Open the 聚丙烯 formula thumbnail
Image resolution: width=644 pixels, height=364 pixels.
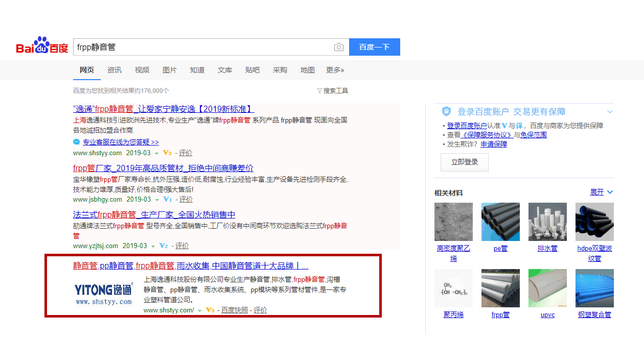[453, 288]
